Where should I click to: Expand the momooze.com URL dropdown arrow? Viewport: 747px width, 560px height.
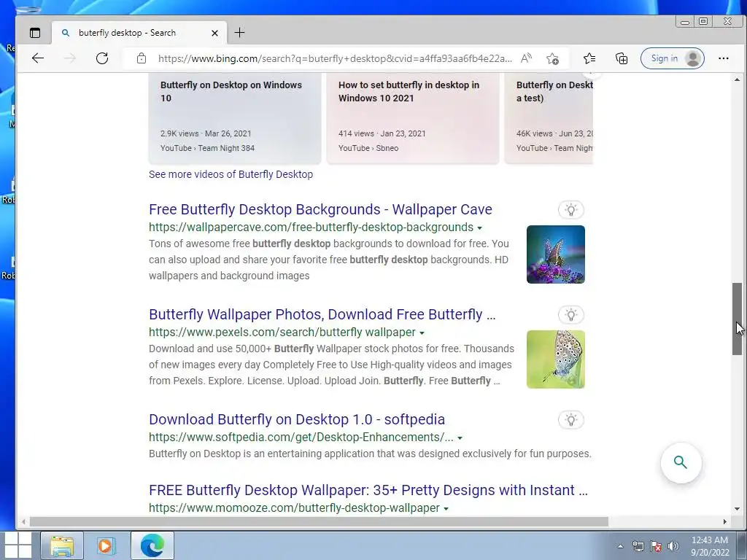point(446,508)
